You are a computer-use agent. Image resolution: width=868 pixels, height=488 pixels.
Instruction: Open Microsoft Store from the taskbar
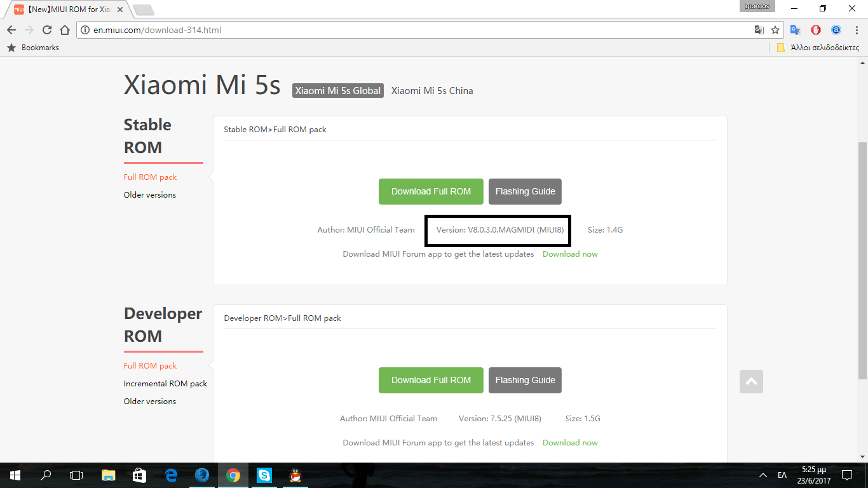[x=140, y=475]
